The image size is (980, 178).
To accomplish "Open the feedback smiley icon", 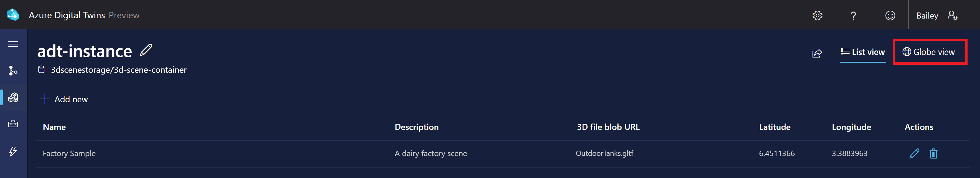I will [x=890, y=15].
